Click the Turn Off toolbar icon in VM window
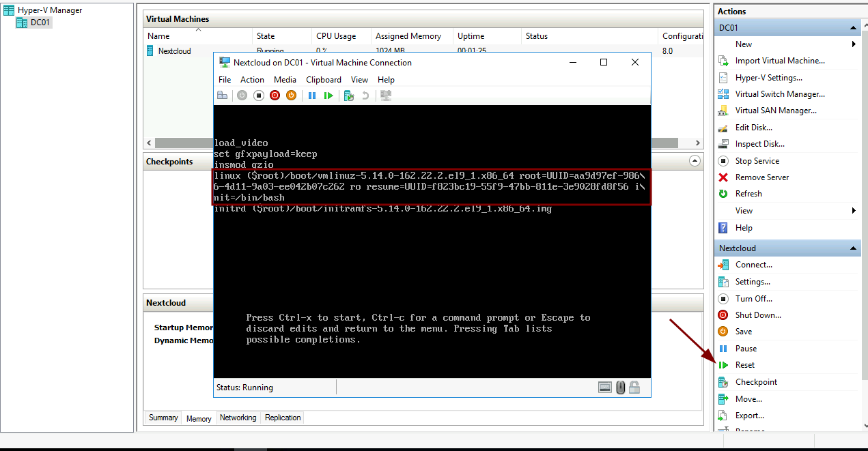Screen dimensions: 868x451 point(258,96)
